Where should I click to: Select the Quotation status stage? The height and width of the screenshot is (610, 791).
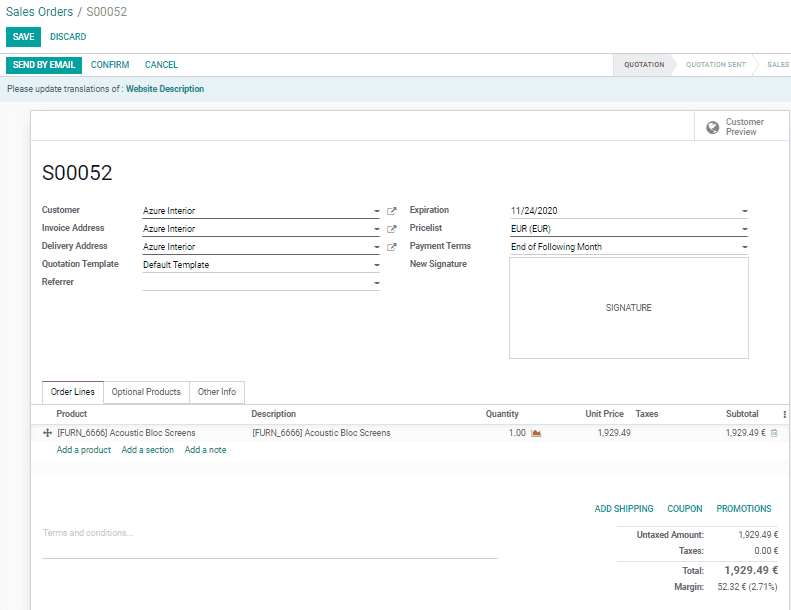click(x=644, y=65)
